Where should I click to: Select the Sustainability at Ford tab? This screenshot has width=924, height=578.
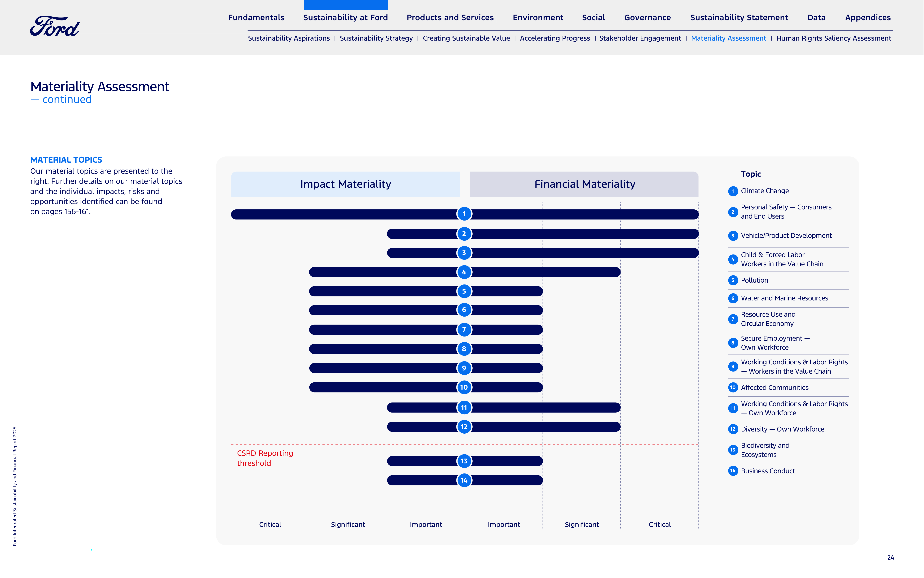(x=346, y=18)
